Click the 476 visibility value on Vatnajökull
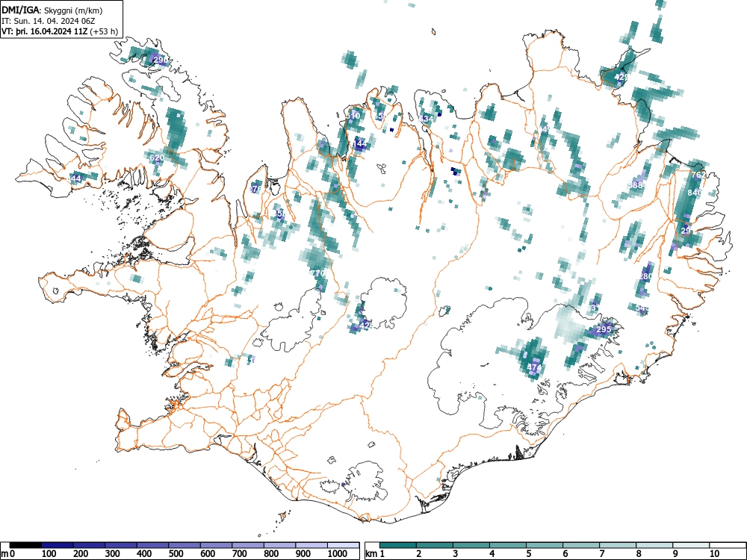 click(535, 367)
